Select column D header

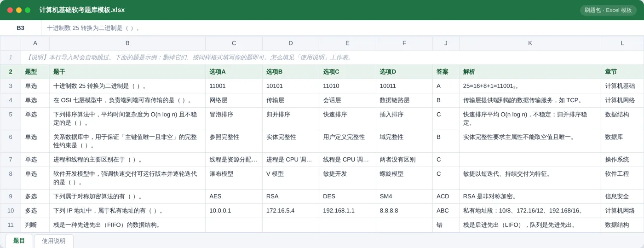tap(291, 43)
